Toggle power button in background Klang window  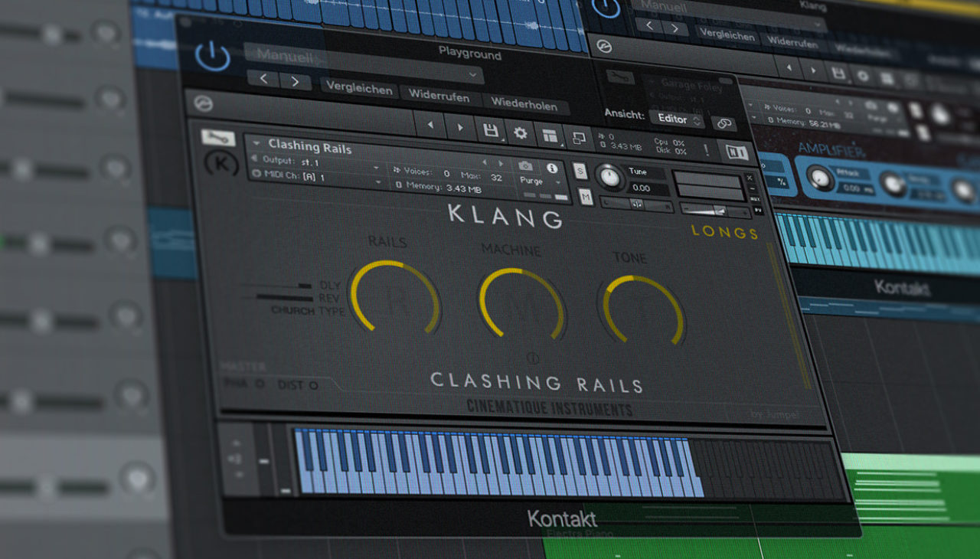pos(607,7)
